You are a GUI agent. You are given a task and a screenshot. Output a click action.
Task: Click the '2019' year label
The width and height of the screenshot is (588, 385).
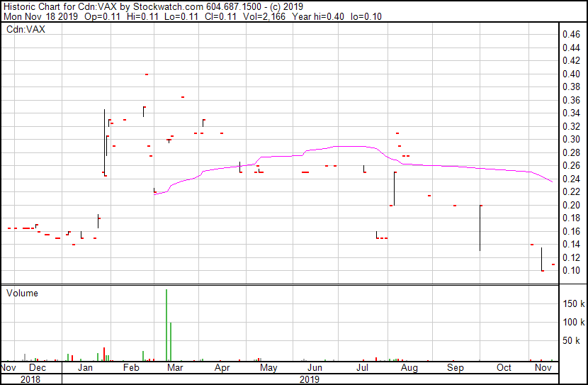click(310, 379)
